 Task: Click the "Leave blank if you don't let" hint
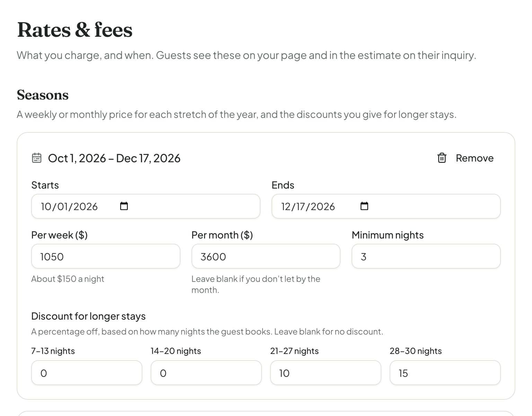(256, 284)
